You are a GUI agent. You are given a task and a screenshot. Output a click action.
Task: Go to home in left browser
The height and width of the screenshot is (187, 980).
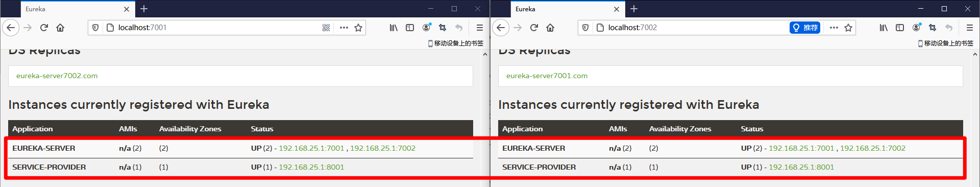(60, 28)
